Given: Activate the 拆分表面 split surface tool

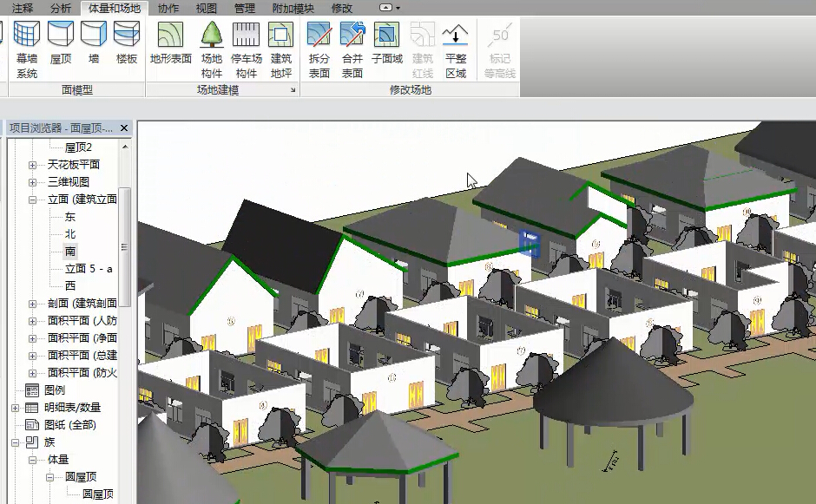Looking at the screenshot, I should (x=319, y=48).
